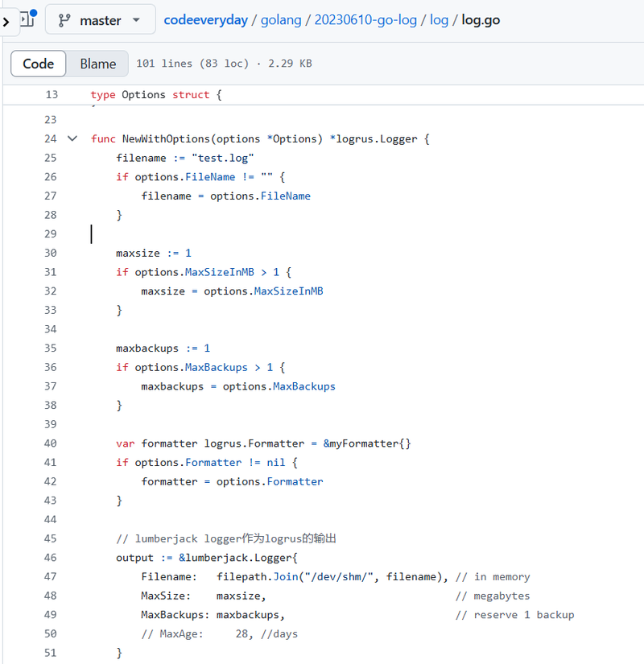
Task: Click the "test.log" string literal
Action: pyautogui.click(x=222, y=158)
